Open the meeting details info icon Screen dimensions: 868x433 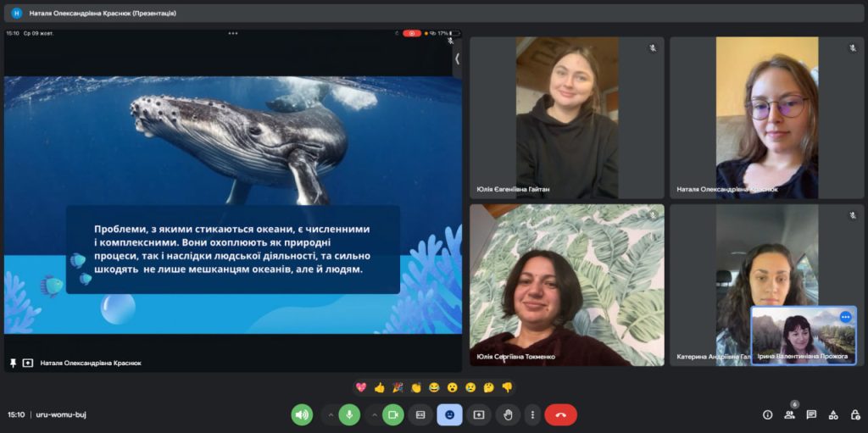pos(767,414)
